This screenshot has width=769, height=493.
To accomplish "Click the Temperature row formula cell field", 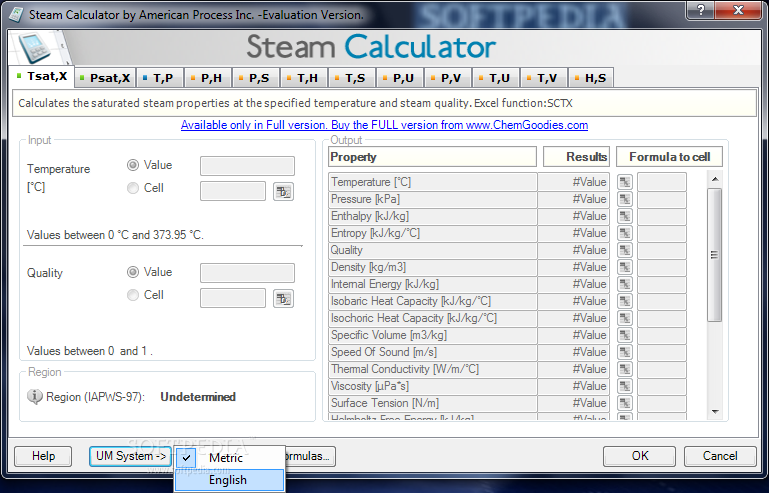I will [662, 182].
